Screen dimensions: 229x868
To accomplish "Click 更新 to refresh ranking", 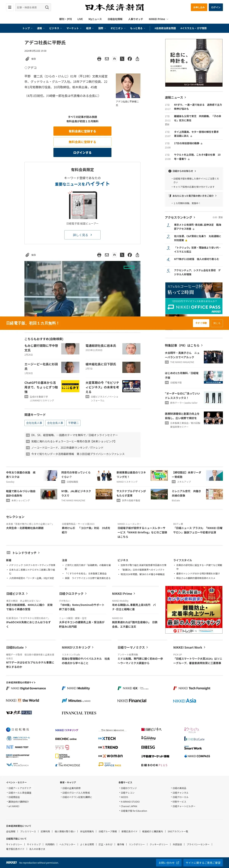I will pos(221,217).
